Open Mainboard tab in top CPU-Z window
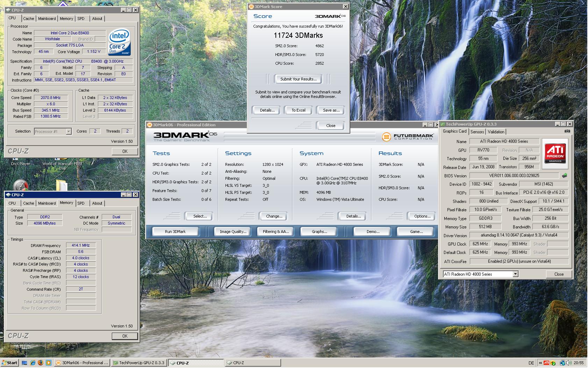This screenshot has width=588, height=368. 47,19
